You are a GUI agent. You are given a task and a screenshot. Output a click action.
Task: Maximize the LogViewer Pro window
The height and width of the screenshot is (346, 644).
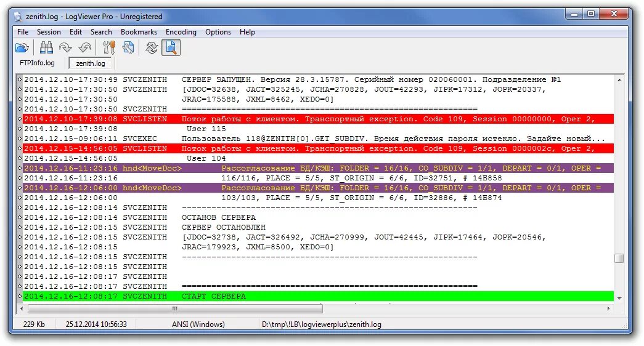(591, 14)
